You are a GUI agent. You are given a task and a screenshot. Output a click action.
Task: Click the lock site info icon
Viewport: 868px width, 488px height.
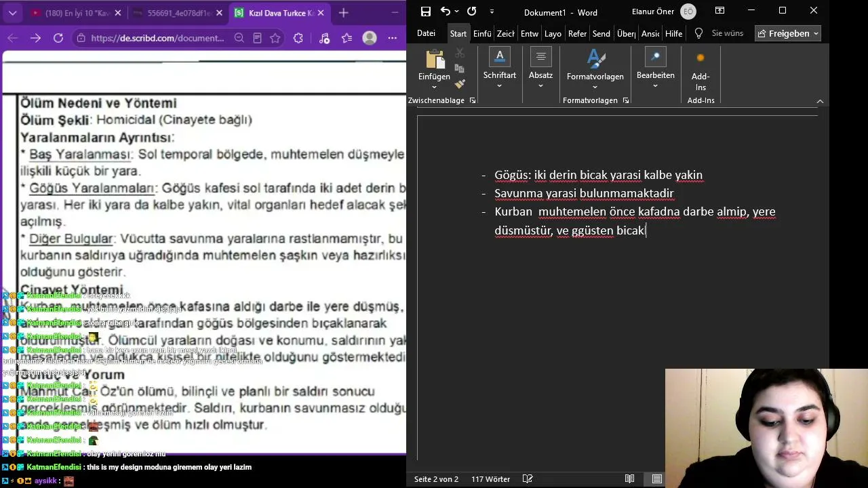click(x=81, y=38)
